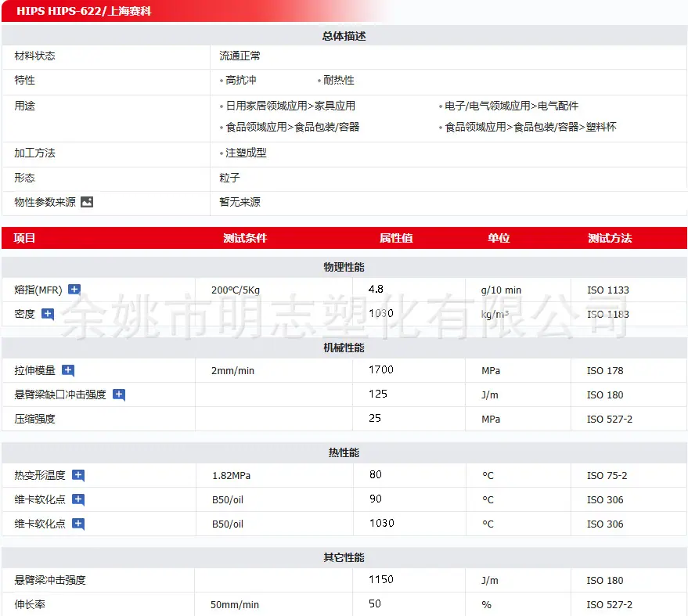The height and width of the screenshot is (616, 688).
Task: Select the 耐热性 feature tag
Action: [x=338, y=81]
